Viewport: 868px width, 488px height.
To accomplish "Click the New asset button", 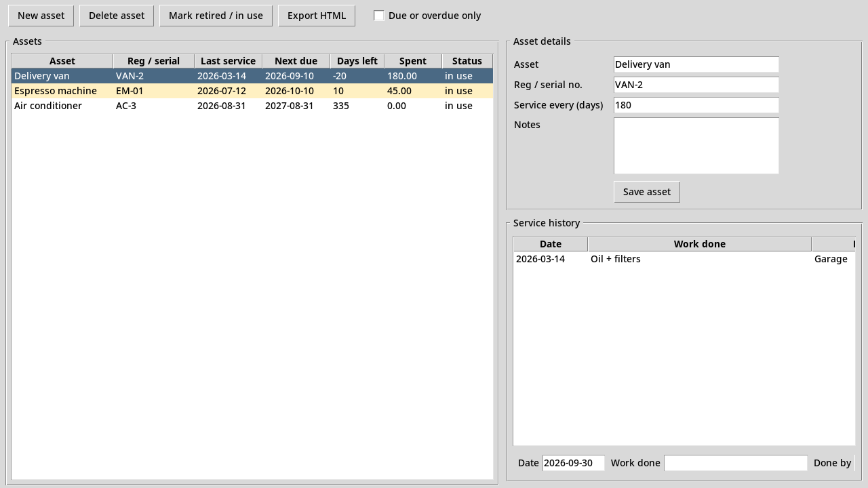I will click(x=41, y=16).
